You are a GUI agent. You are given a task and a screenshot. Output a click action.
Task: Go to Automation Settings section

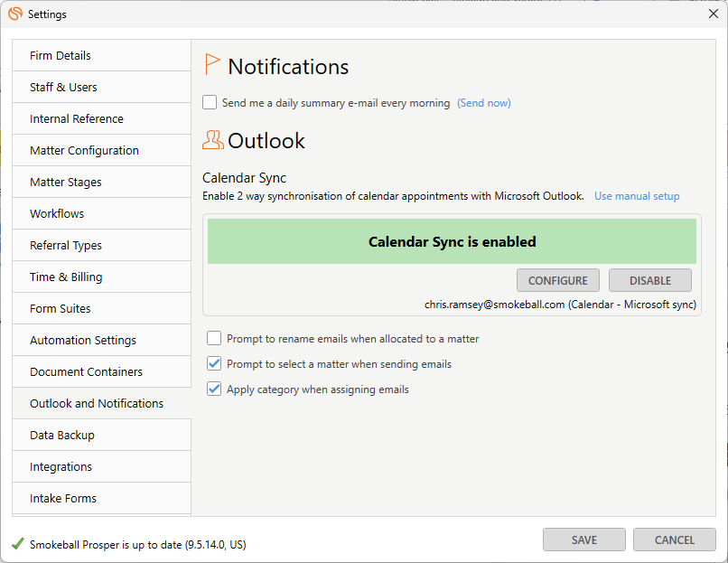pos(102,340)
